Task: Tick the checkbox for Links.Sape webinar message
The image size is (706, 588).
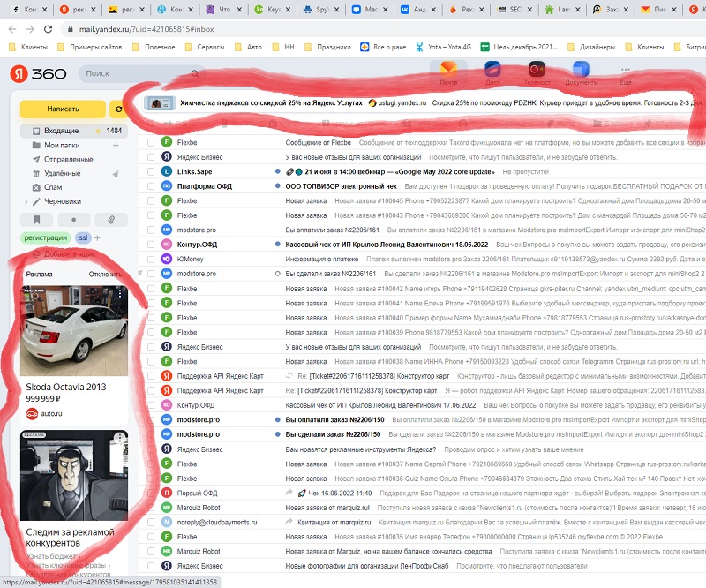Action: coord(151,171)
